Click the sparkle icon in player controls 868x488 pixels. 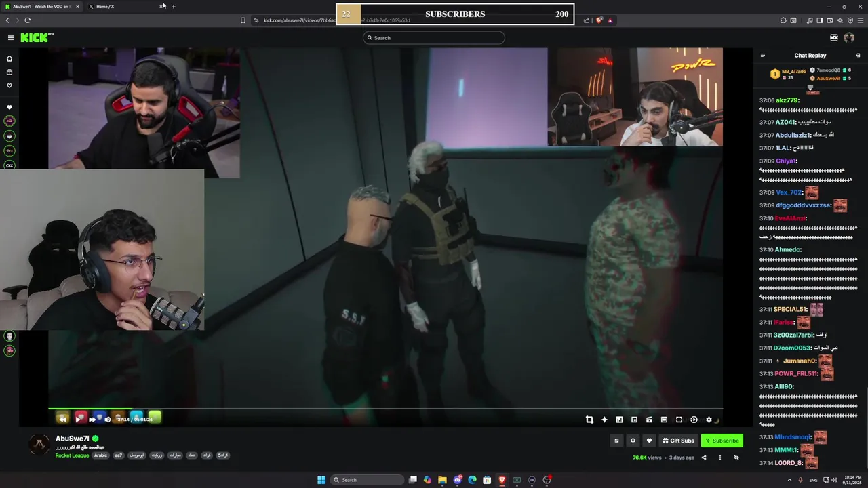[604, 420]
